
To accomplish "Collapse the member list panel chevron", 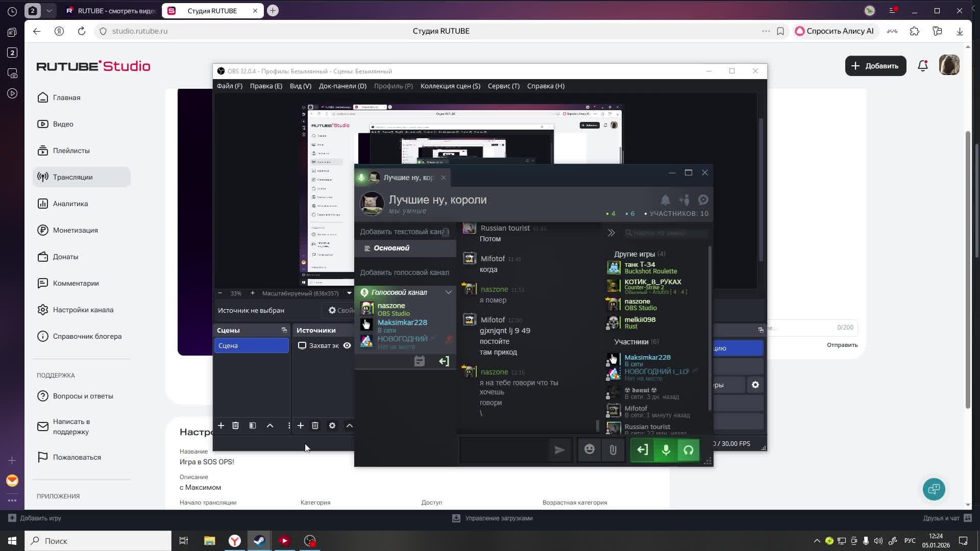I will pyautogui.click(x=611, y=233).
